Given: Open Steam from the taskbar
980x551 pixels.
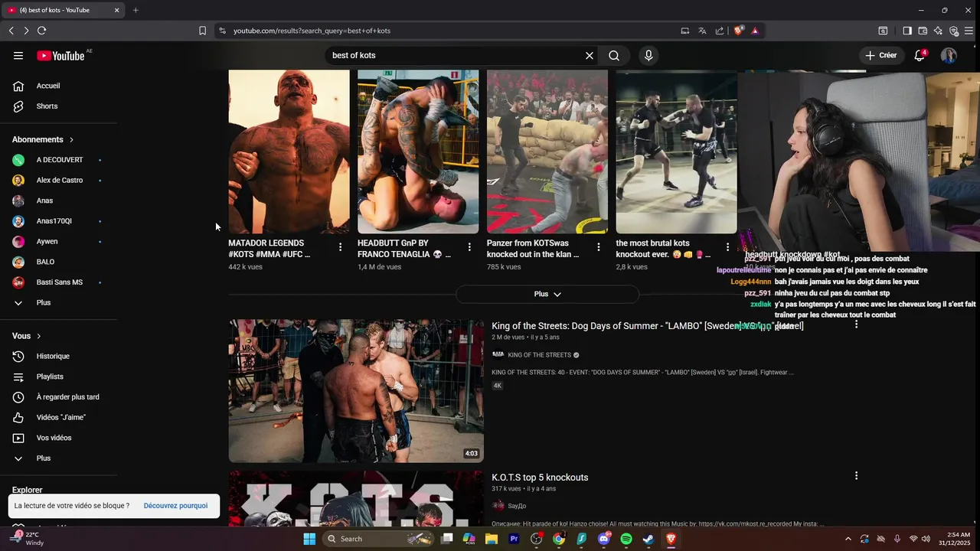Looking at the screenshot, I should 648,539.
